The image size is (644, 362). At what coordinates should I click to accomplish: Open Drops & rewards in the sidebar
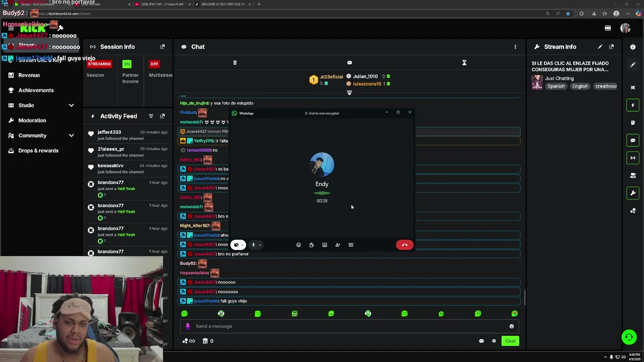[38, 151]
